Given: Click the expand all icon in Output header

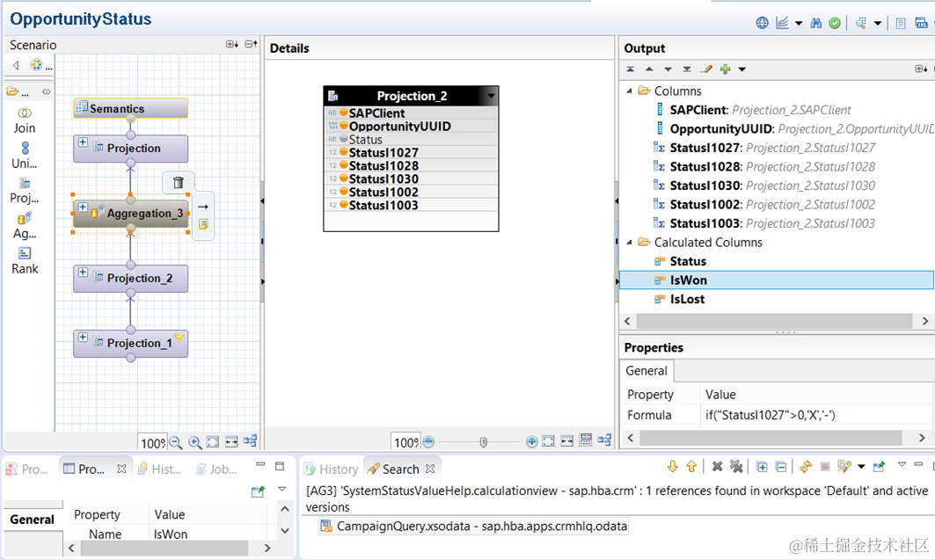Looking at the screenshot, I should (x=921, y=69).
